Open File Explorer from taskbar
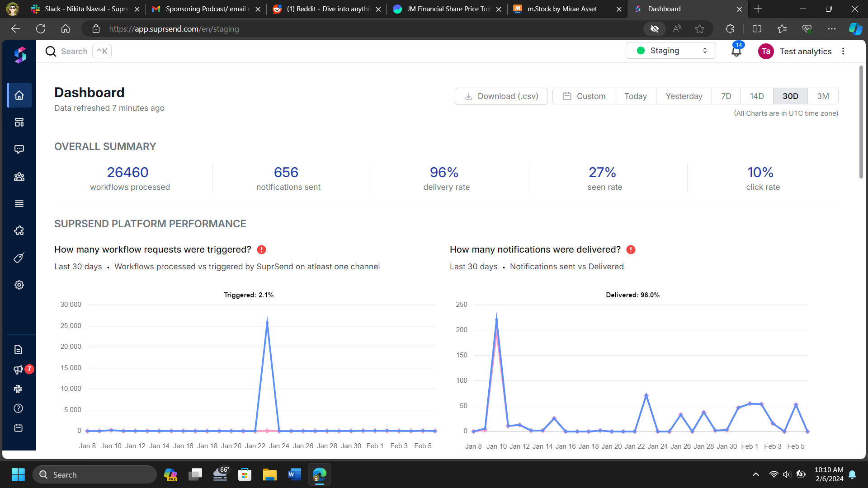The height and width of the screenshot is (488, 868). coord(270,474)
